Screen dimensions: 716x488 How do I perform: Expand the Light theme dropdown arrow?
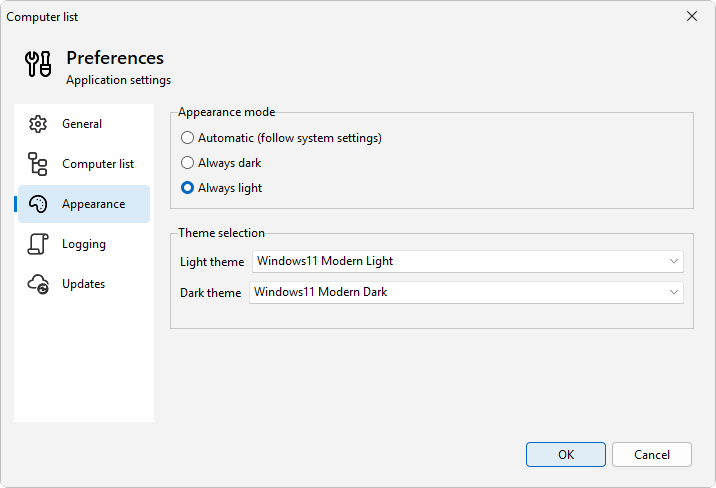point(674,262)
